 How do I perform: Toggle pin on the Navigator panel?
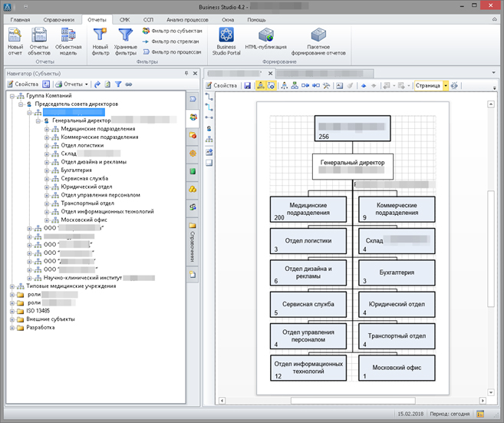click(x=186, y=73)
